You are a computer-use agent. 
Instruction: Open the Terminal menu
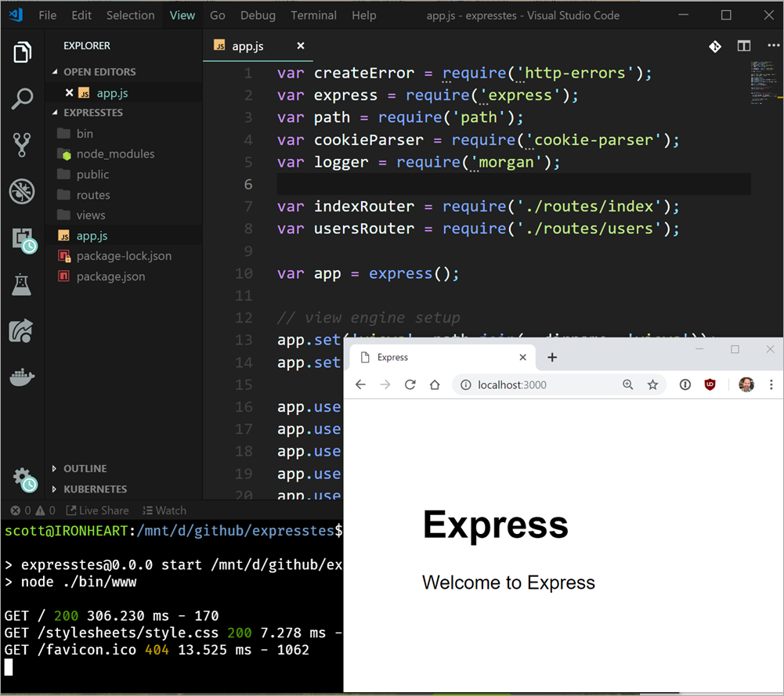coord(313,16)
